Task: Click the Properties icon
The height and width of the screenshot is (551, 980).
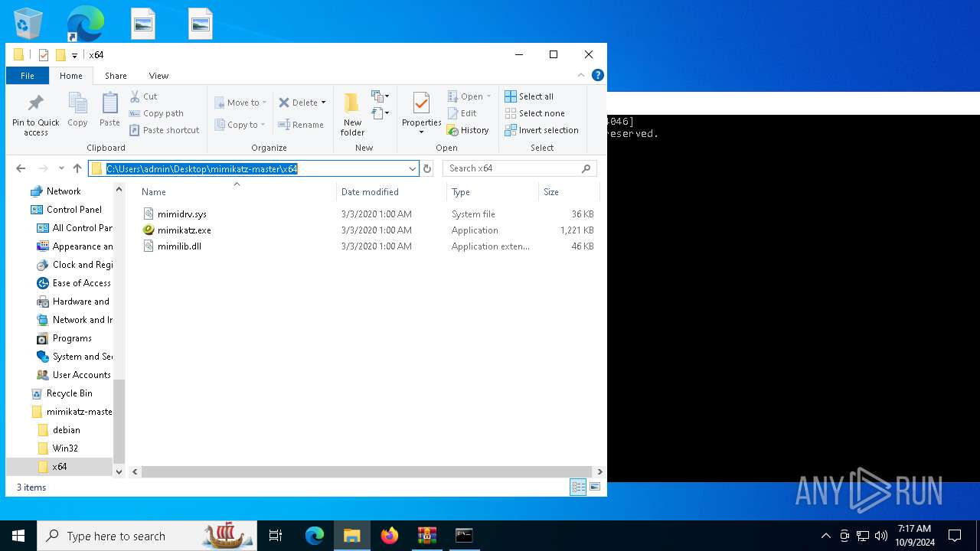Action: click(x=421, y=104)
